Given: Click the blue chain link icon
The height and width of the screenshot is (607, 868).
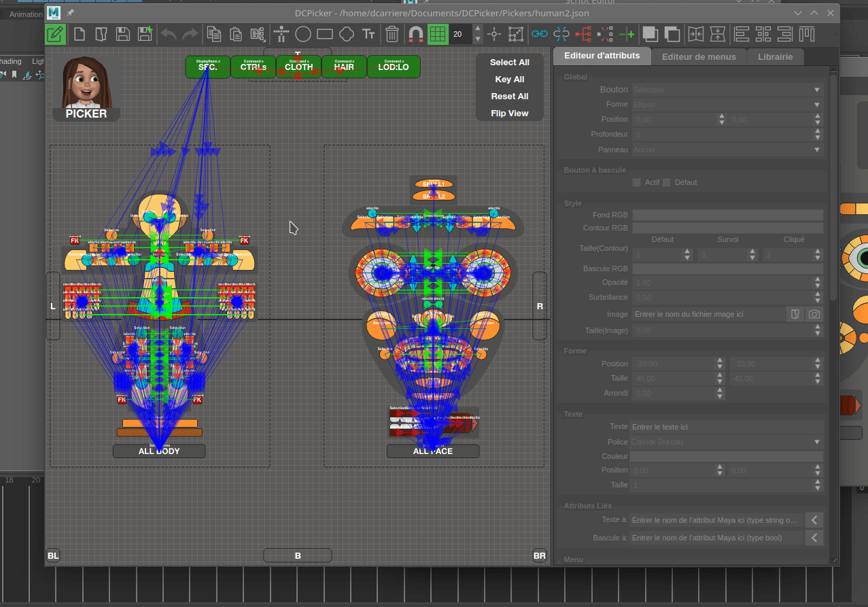Looking at the screenshot, I should (539, 34).
